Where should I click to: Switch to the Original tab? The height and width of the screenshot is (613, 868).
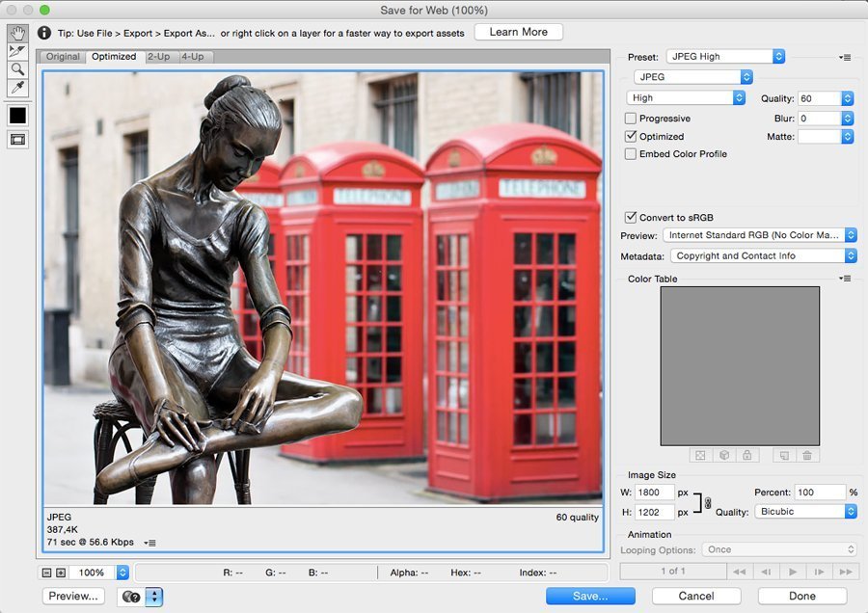click(62, 56)
